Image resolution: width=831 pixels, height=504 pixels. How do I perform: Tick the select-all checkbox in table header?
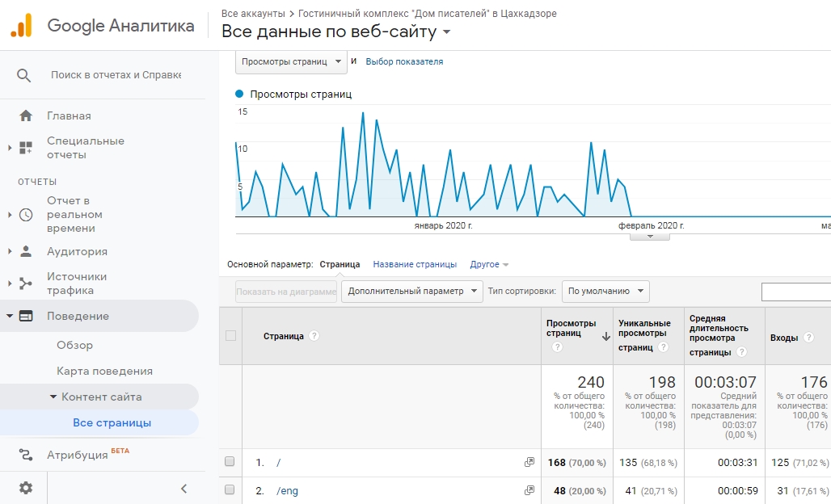(230, 336)
